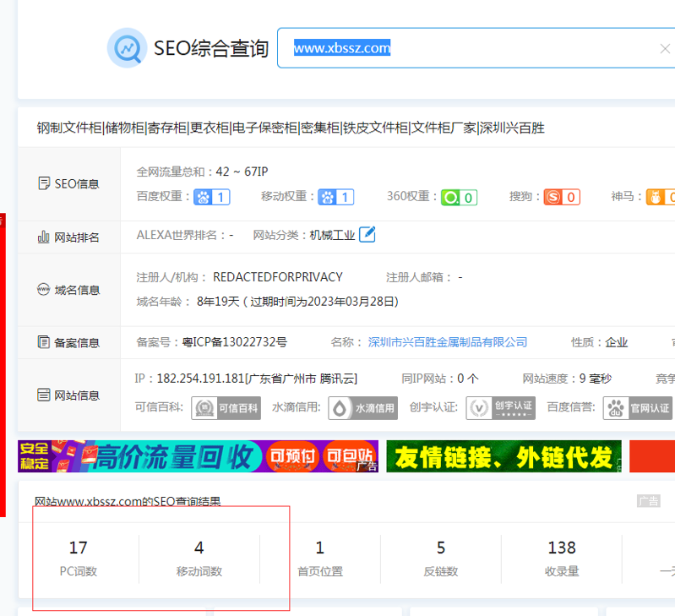Open the 高价流量回收 ad banner
675x616 pixels.
198,457
